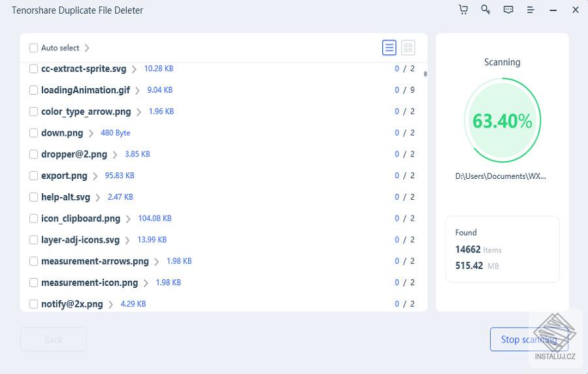Expand the down.png group chevron

91,133
